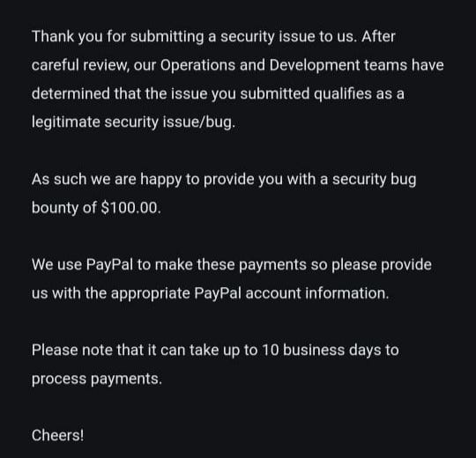Click the words "security bug" before bounty
This screenshot has height=458, width=476.
[375, 180]
